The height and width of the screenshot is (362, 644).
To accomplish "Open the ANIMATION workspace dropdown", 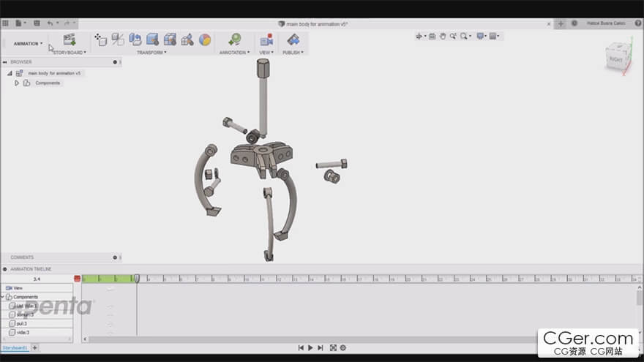I will pos(28,44).
